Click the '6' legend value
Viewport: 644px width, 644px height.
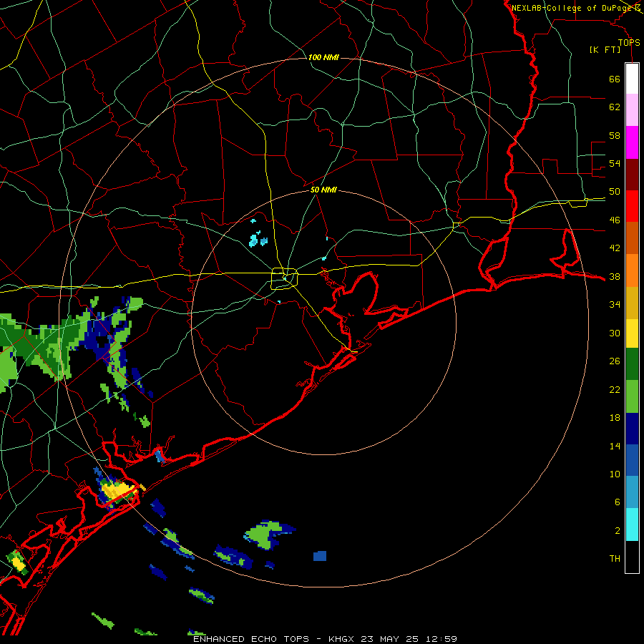[618, 502]
